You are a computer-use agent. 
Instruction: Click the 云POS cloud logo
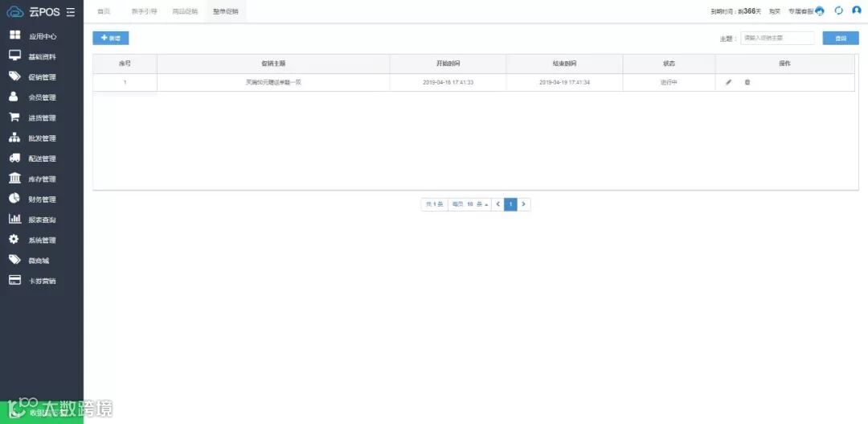click(x=15, y=11)
